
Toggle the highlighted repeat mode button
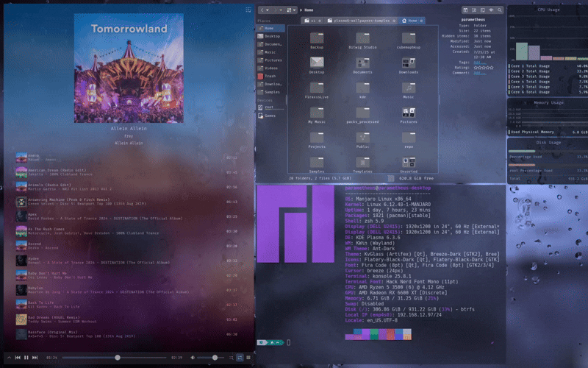click(x=240, y=358)
